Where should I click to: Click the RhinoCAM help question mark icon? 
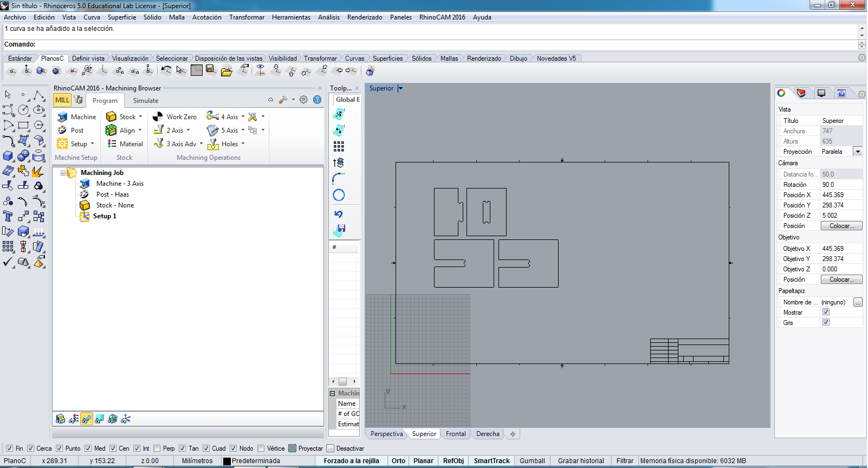(318, 100)
